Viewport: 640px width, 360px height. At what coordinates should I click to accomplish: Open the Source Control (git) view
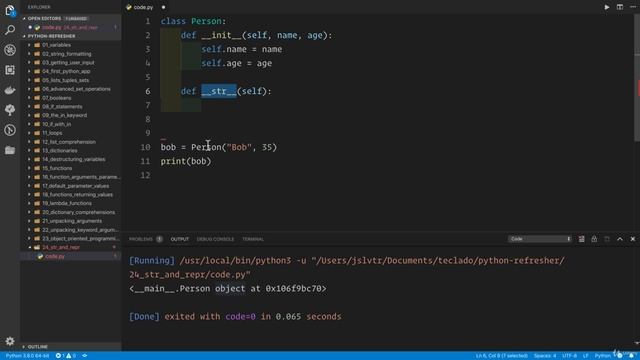click(x=10, y=130)
